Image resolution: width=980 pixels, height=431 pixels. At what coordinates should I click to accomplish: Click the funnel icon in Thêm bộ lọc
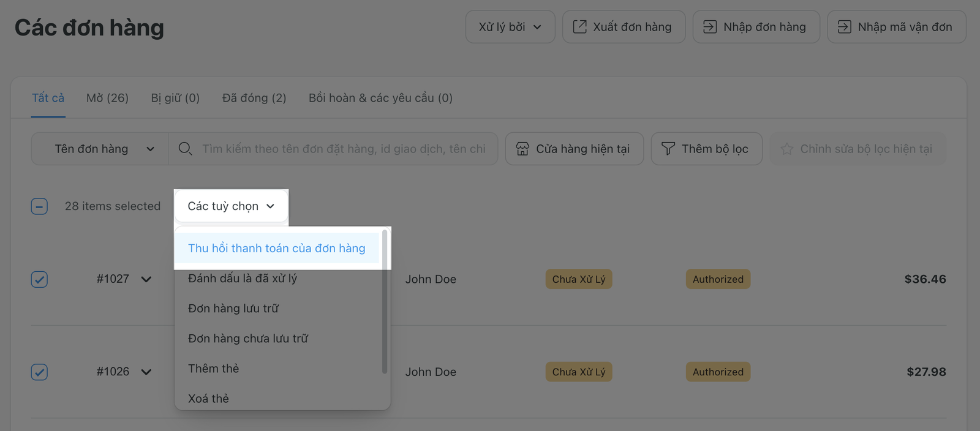click(x=668, y=149)
